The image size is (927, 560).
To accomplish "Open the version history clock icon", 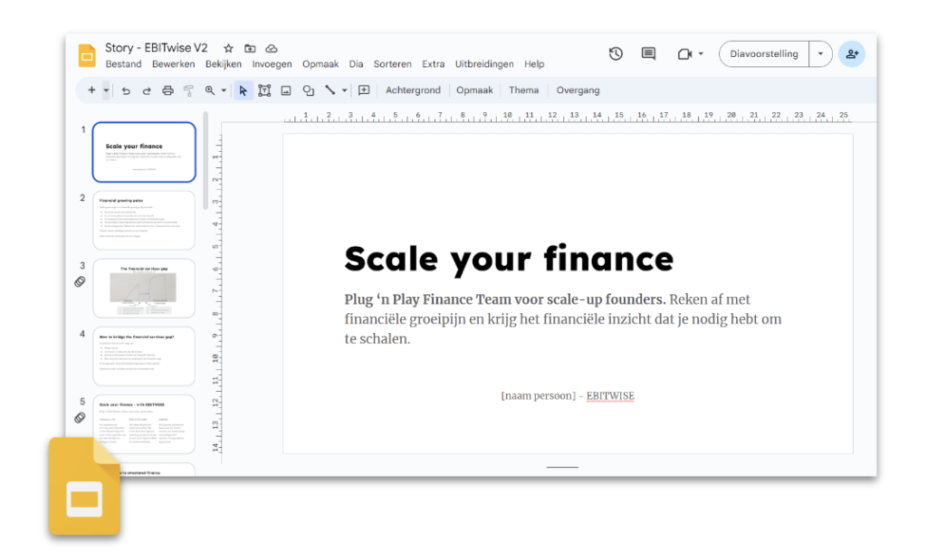I will [616, 53].
